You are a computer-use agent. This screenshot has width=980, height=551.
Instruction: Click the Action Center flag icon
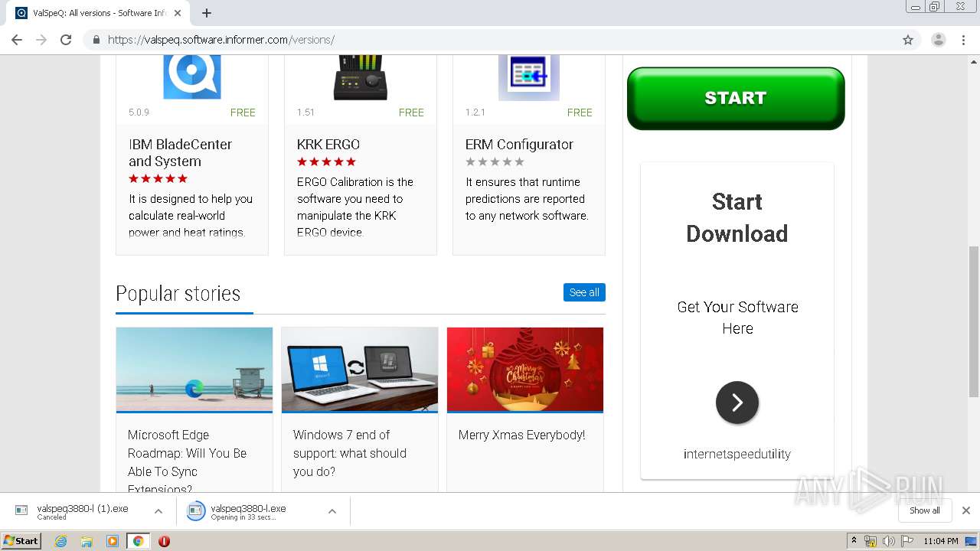tap(906, 541)
